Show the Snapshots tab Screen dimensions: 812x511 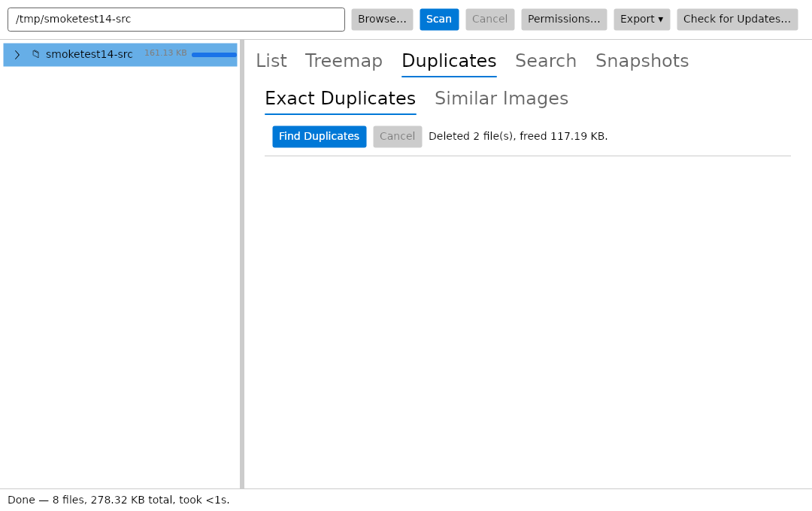[642, 61]
